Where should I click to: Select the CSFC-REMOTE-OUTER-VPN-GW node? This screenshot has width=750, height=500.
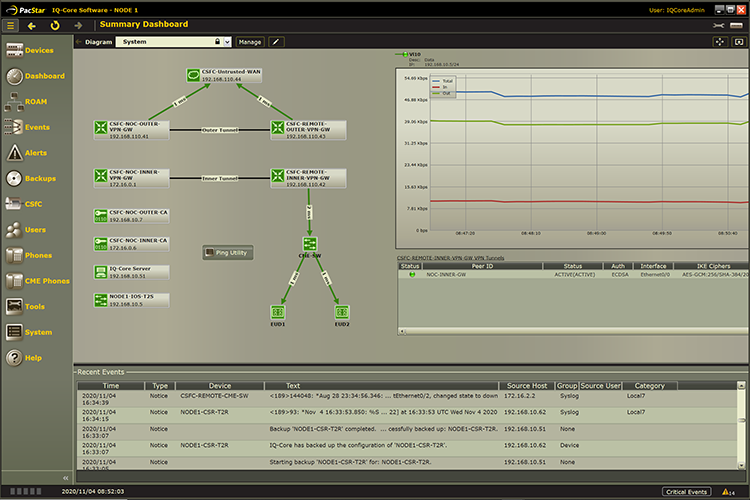(308, 130)
